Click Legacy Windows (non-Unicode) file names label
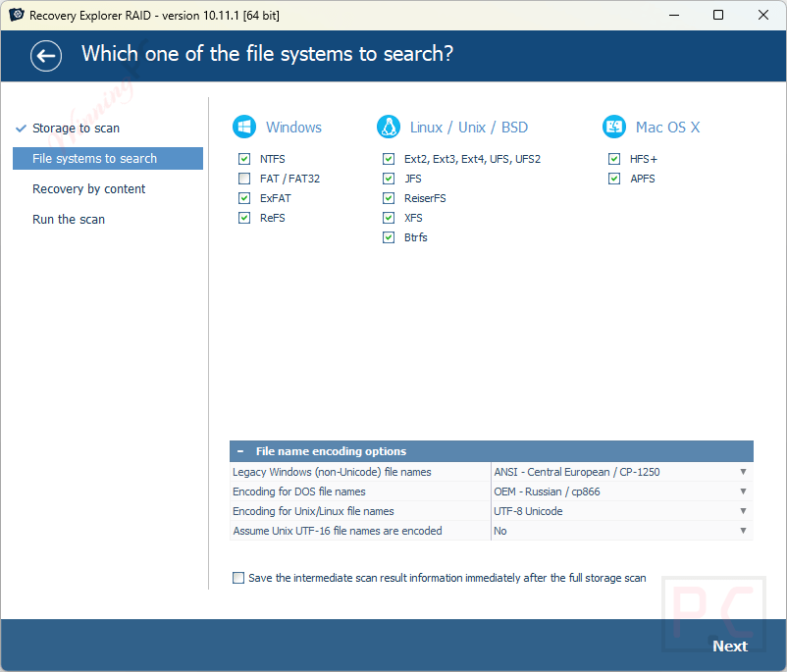 (332, 472)
